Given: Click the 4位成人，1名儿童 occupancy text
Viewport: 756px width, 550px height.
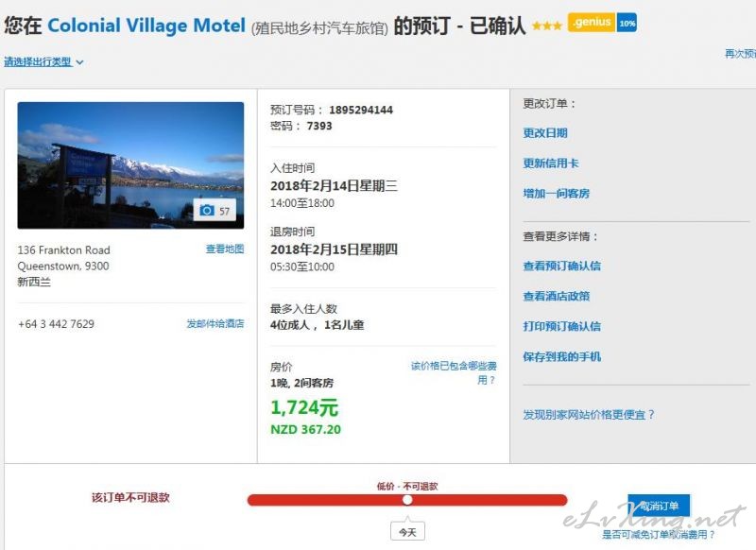Looking at the screenshot, I should pos(317,325).
